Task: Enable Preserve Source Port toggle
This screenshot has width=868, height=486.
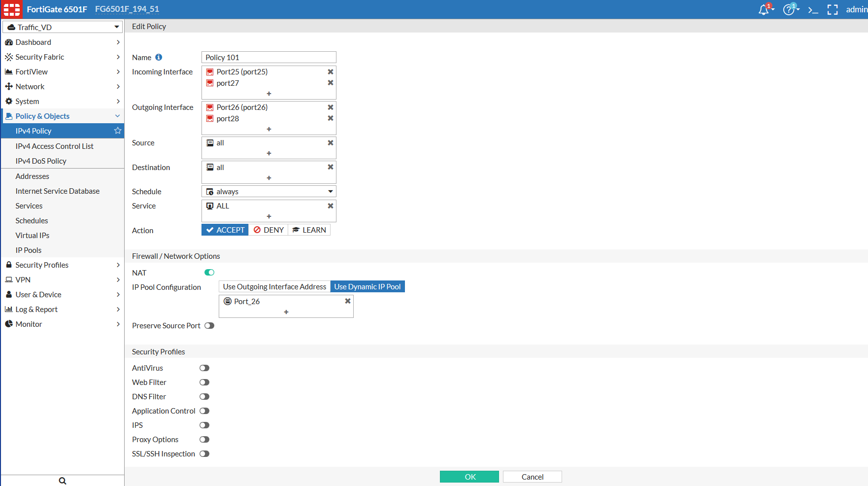Action: point(209,325)
